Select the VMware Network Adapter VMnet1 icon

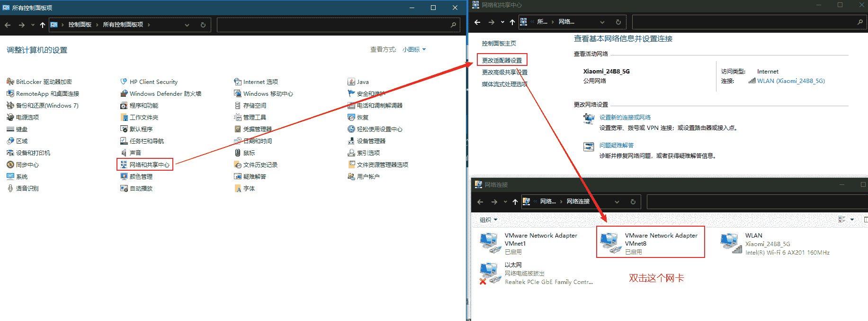click(489, 243)
